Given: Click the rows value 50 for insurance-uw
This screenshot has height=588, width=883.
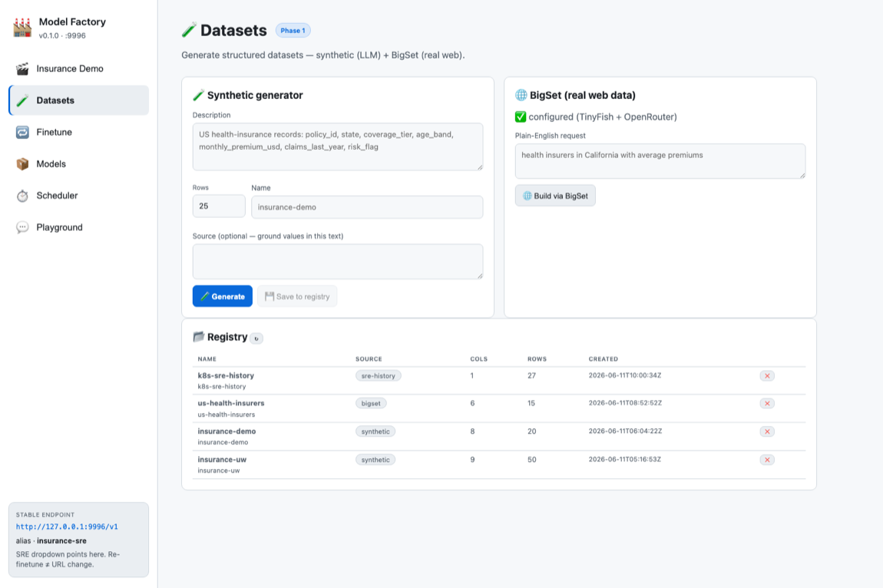Looking at the screenshot, I should (x=532, y=460).
